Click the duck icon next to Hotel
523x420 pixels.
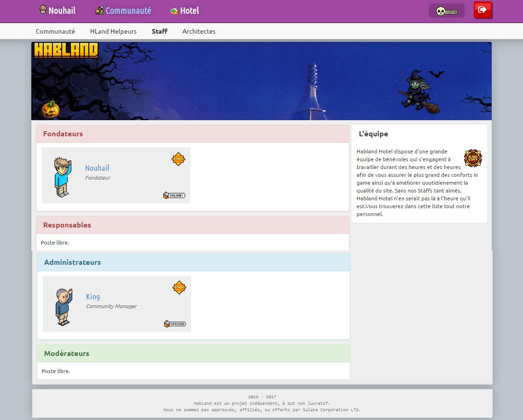(x=174, y=10)
